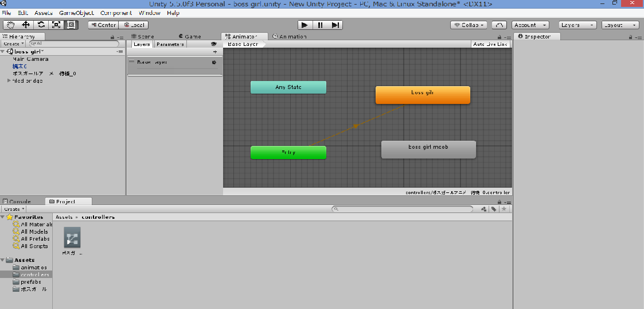Open Base Layer settings gear icon
644x309 pixels.
(214, 62)
